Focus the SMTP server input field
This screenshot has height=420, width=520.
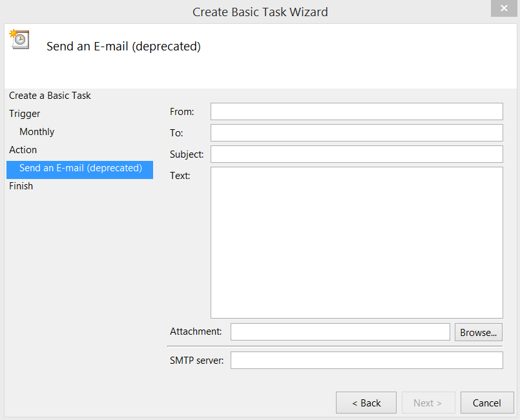366,361
